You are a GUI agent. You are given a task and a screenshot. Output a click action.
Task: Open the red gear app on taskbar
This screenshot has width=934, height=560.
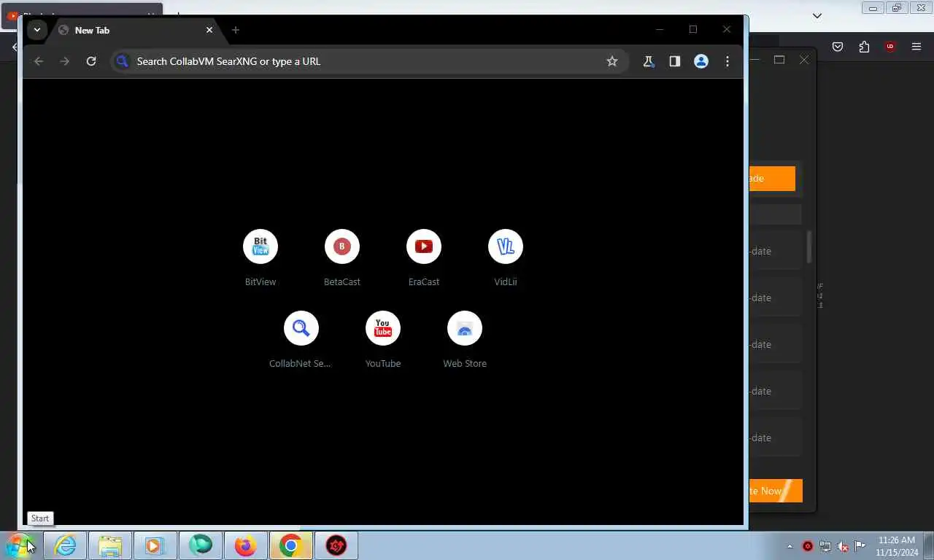(x=336, y=545)
